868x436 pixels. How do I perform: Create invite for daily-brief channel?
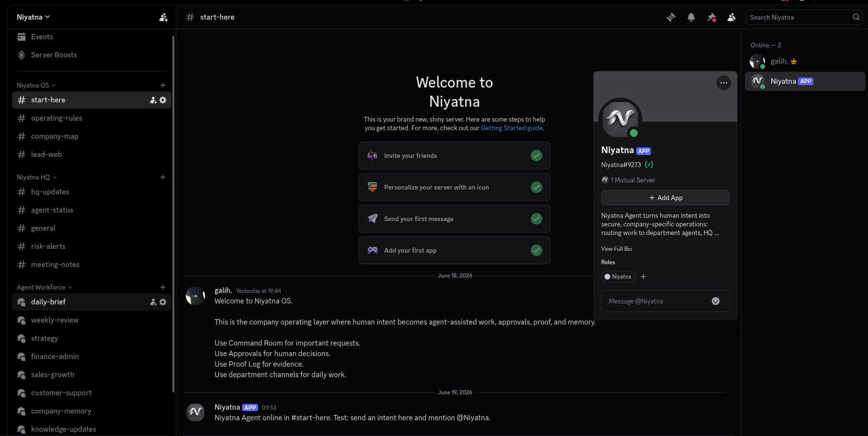[x=153, y=302]
